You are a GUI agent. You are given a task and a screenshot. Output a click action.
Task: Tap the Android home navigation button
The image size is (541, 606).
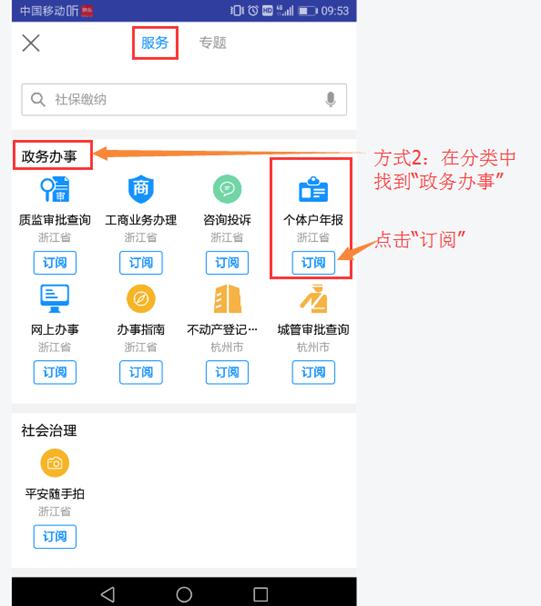(x=184, y=594)
